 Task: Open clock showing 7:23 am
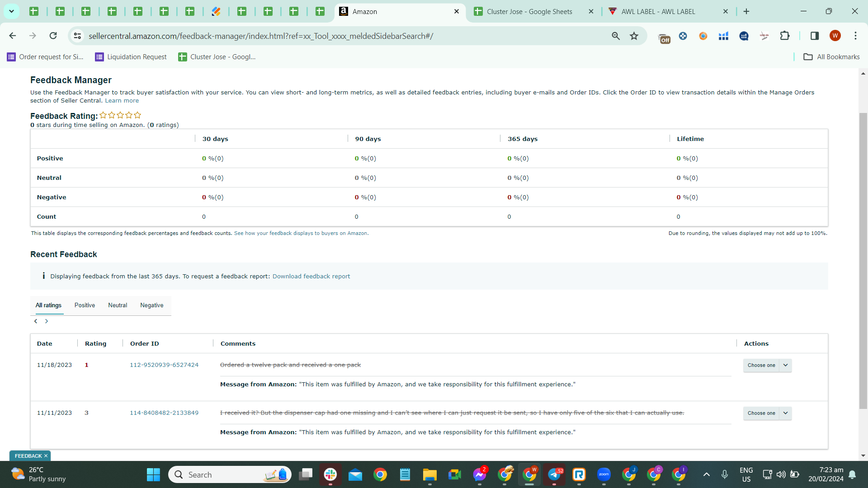(826, 474)
